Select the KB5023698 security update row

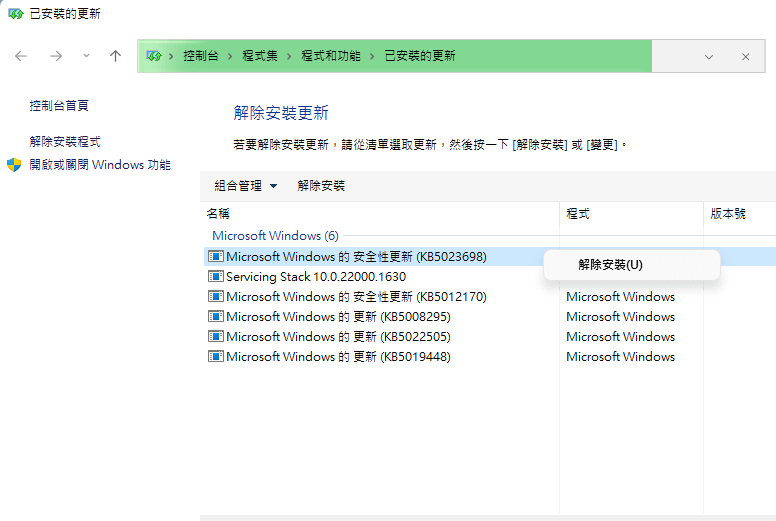click(490, 256)
